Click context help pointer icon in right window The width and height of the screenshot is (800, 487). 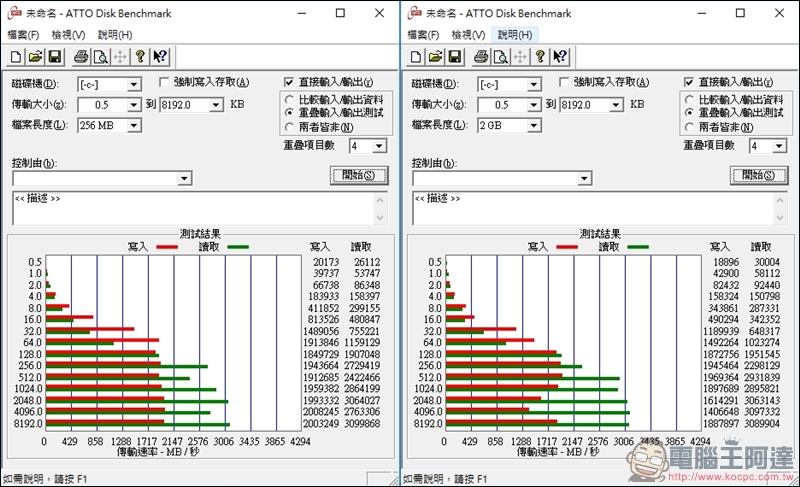(560, 57)
